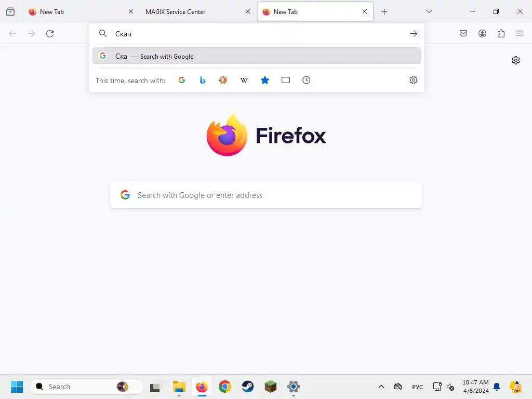Open Task View on the taskbar
This screenshot has height=399, width=532.
tap(155, 387)
